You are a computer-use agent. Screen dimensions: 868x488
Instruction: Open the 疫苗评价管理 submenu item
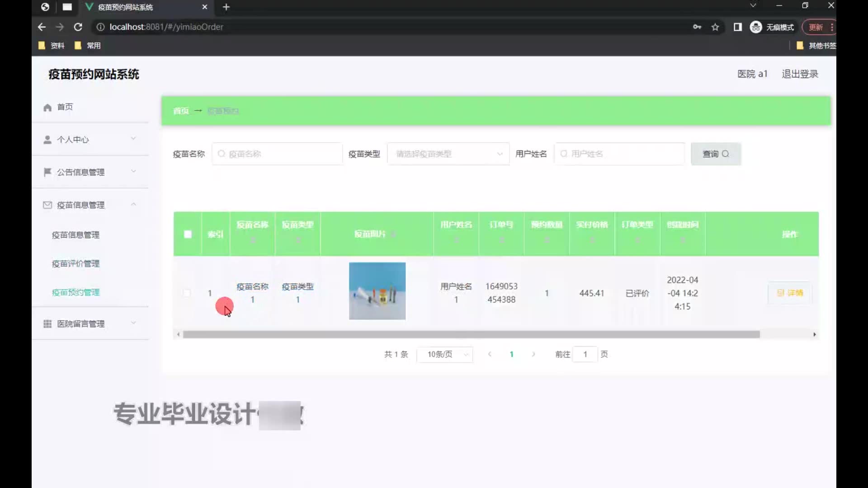[x=75, y=263]
